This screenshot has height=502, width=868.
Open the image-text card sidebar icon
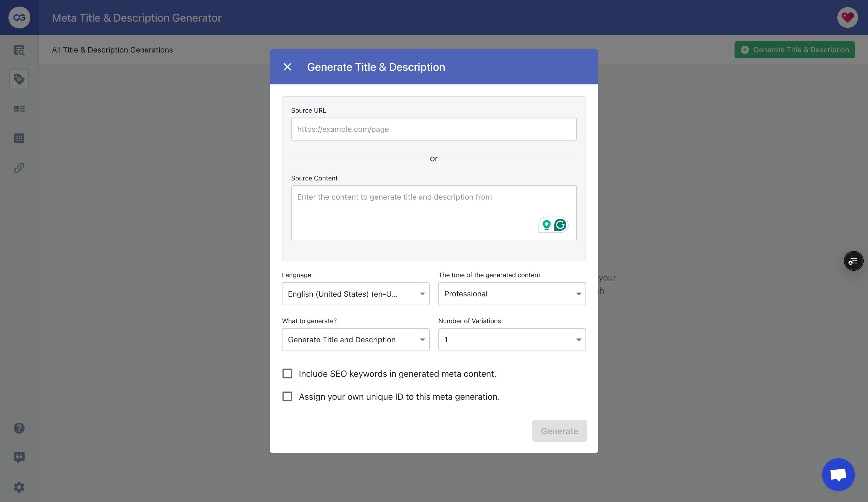(x=19, y=109)
